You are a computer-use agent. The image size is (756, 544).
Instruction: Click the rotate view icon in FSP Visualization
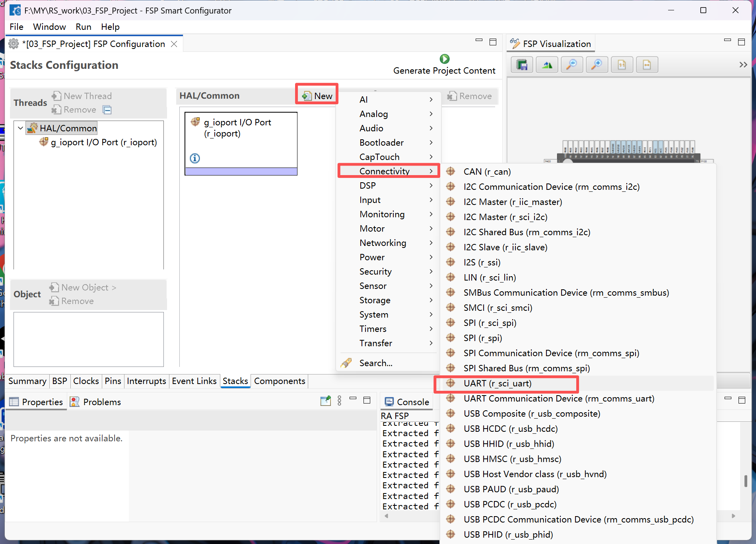(x=547, y=64)
